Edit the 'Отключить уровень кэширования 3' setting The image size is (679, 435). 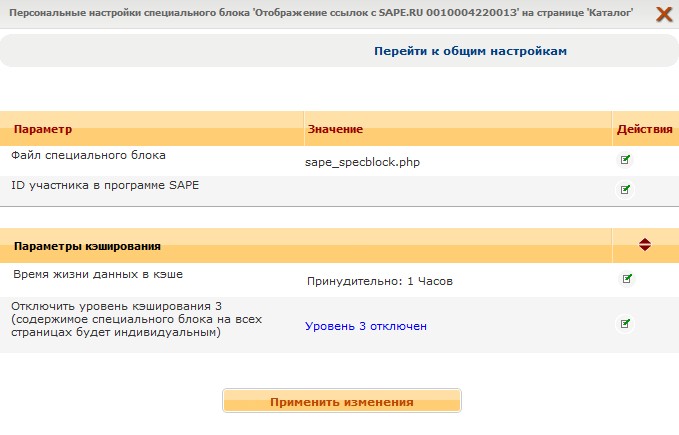(626, 323)
